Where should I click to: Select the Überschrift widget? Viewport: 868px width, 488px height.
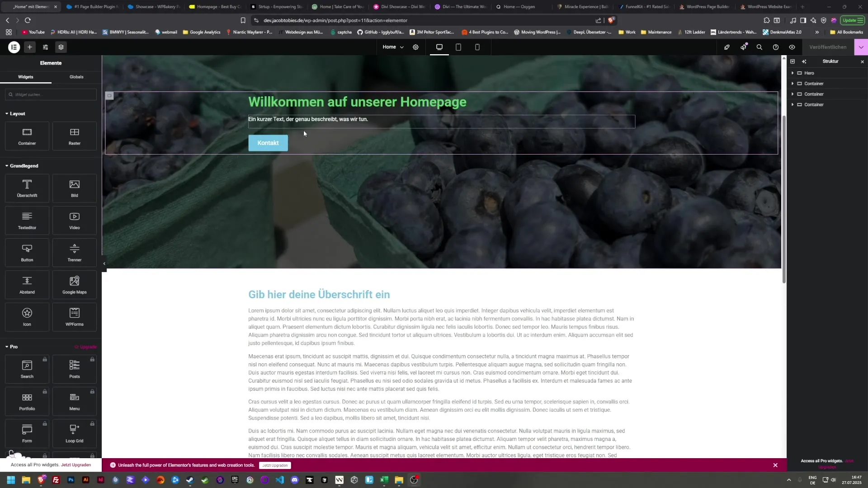tap(27, 188)
